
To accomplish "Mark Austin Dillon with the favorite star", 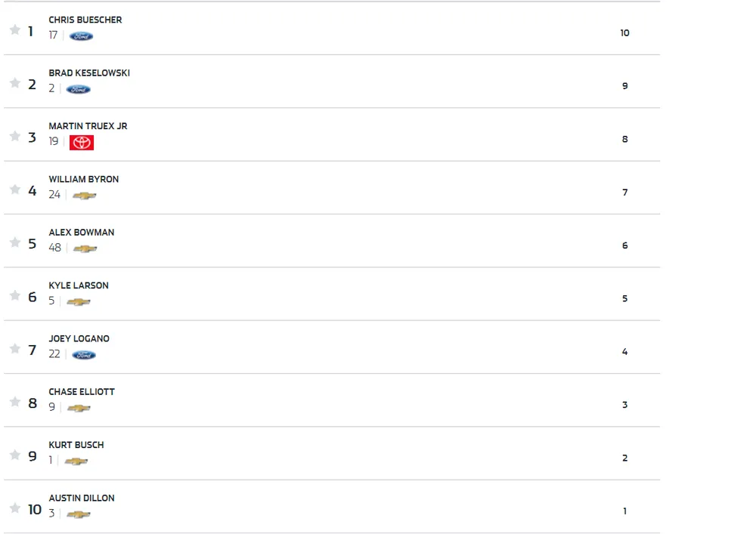I will tap(14, 508).
